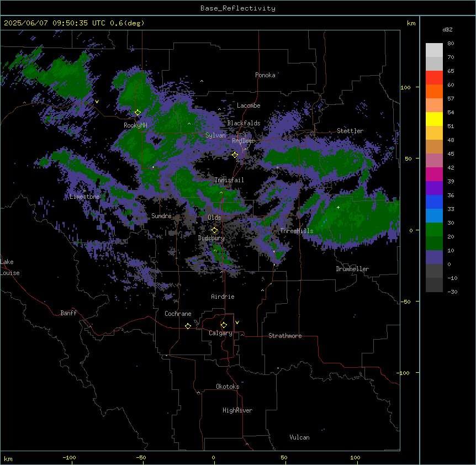Click the Base_Reflectivity title text
Viewport: 476px width, 465px height.
(238, 8)
